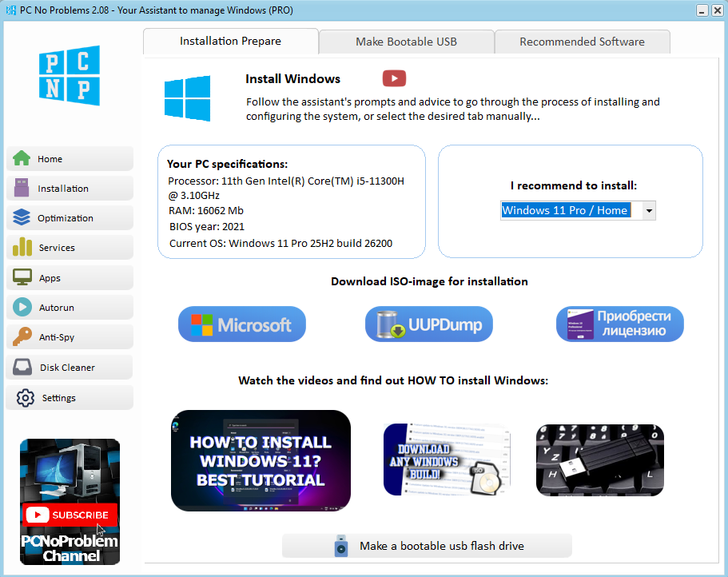Open Download Any Windows Build video thumbnail

point(447,460)
